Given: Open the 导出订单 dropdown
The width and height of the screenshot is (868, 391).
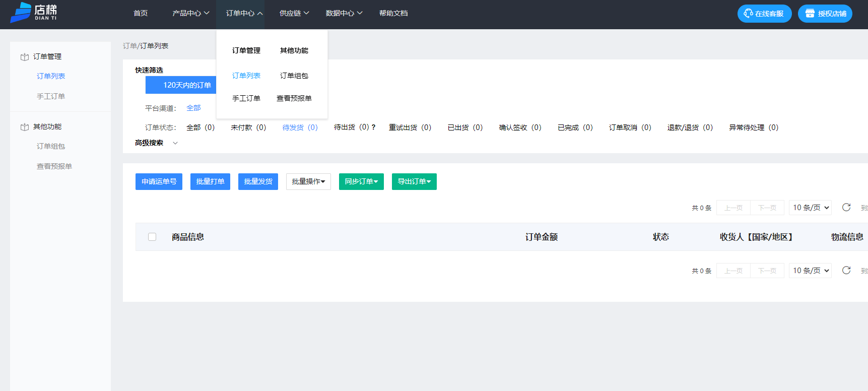Looking at the screenshot, I should (x=414, y=181).
